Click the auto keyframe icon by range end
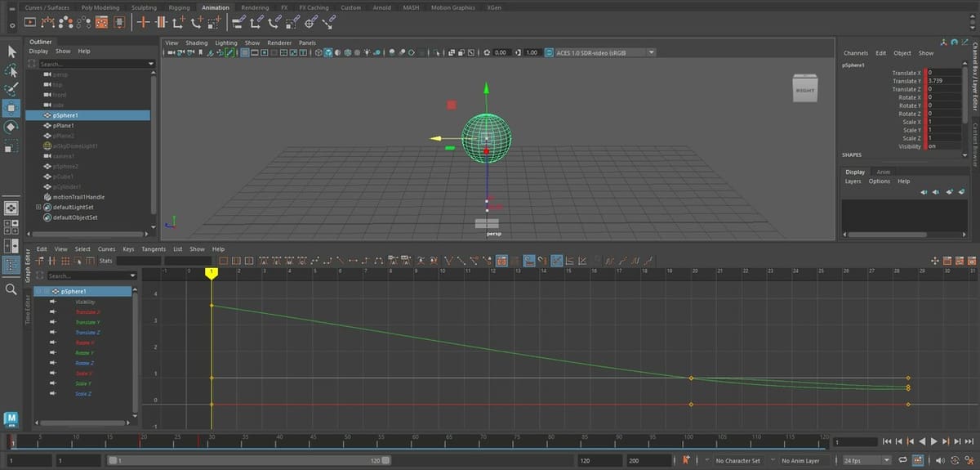This screenshot has height=470, width=980. pyautogui.click(x=687, y=460)
